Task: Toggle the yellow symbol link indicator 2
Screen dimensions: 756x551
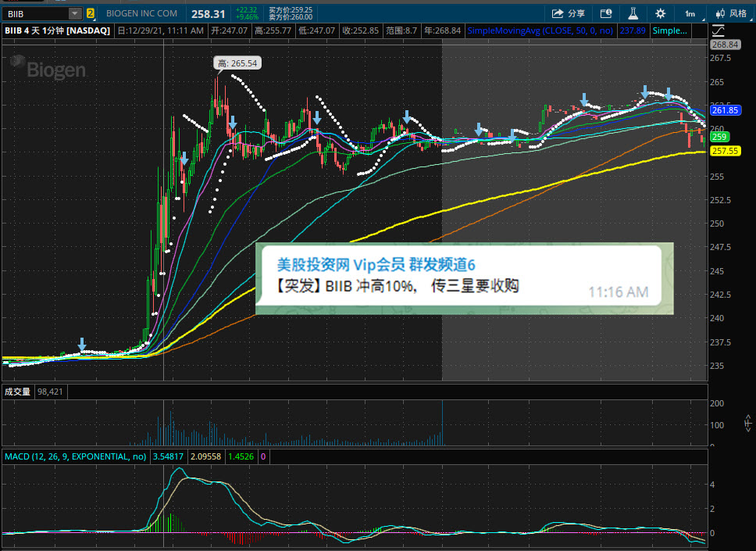Action: tap(90, 13)
